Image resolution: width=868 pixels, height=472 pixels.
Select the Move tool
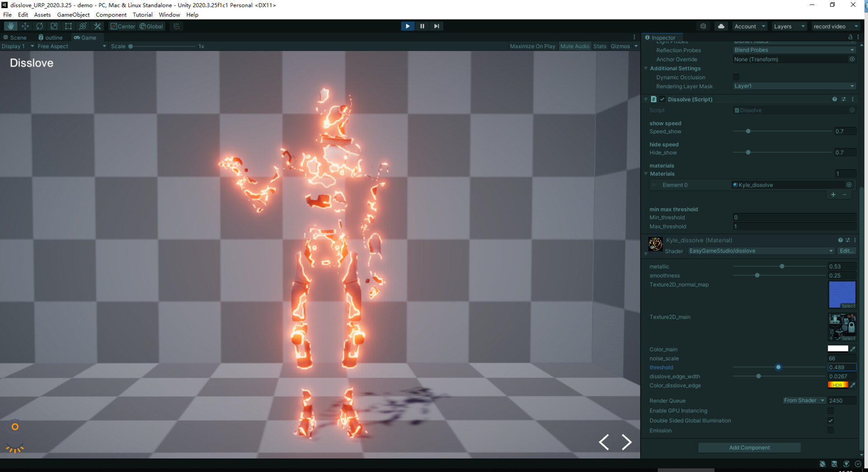coord(25,26)
